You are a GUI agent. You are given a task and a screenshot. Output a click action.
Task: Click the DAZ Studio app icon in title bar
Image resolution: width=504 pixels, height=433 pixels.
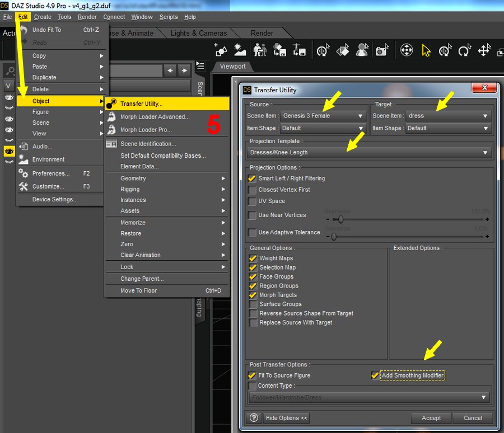coord(4,5)
